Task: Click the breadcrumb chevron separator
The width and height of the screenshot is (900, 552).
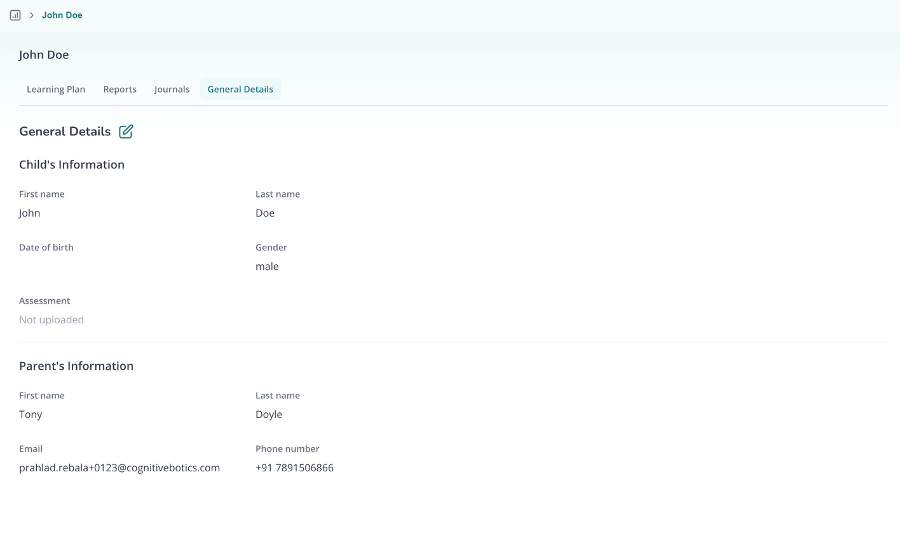Action: click(32, 15)
